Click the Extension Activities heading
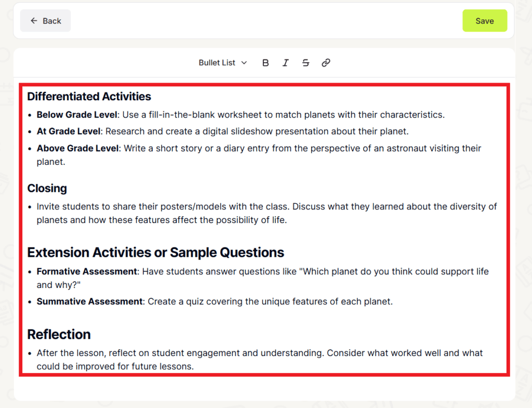 155,252
